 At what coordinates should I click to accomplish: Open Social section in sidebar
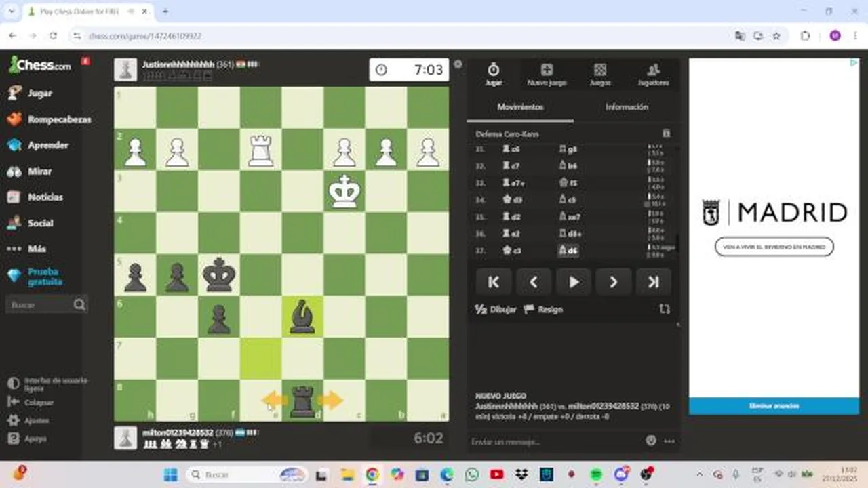click(x=31, y=223)
